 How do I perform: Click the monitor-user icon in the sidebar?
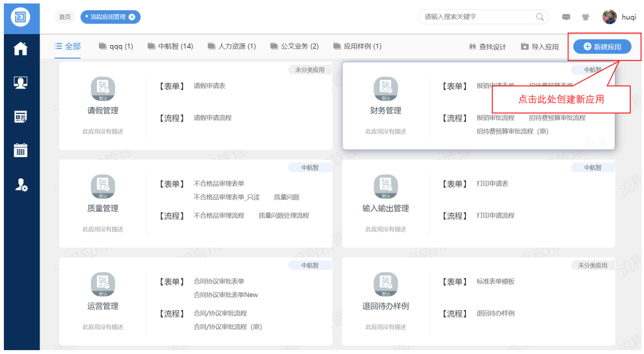21,82
